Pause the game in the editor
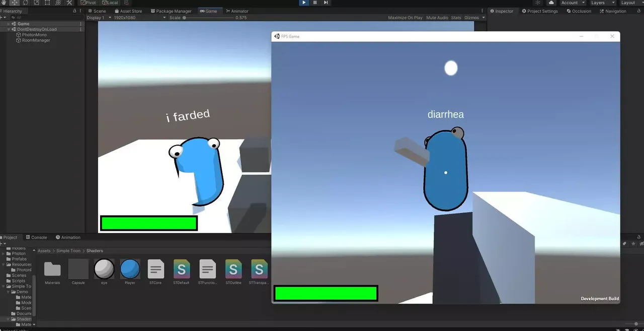 [315, 3]
